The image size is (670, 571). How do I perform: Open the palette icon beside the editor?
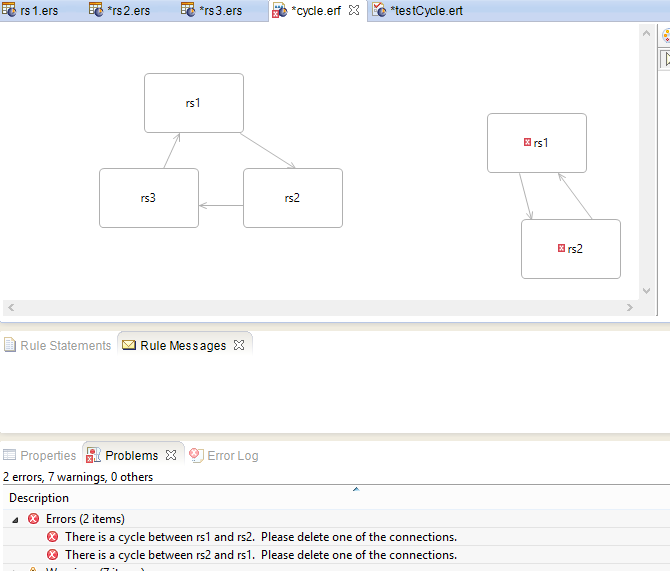(666, 35)
